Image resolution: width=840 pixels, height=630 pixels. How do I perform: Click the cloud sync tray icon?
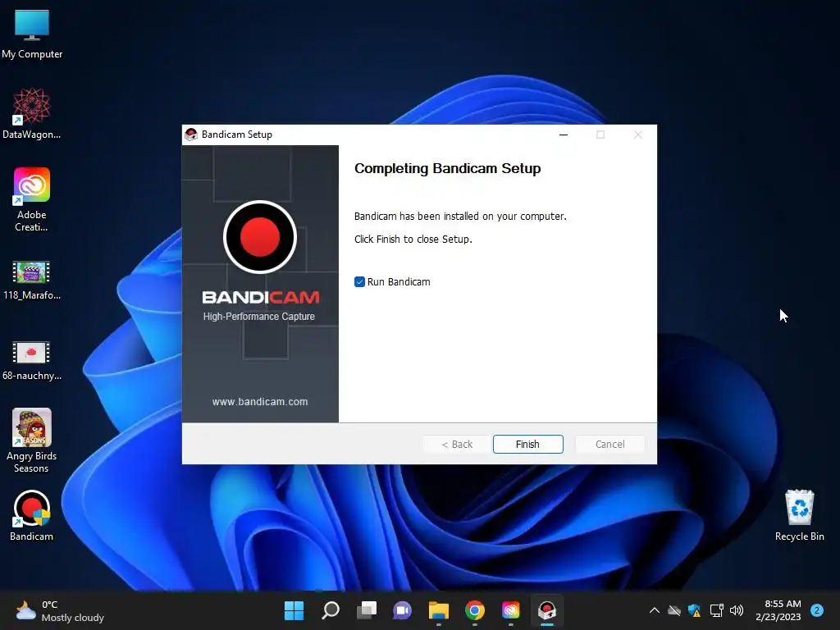coord(674,610)
